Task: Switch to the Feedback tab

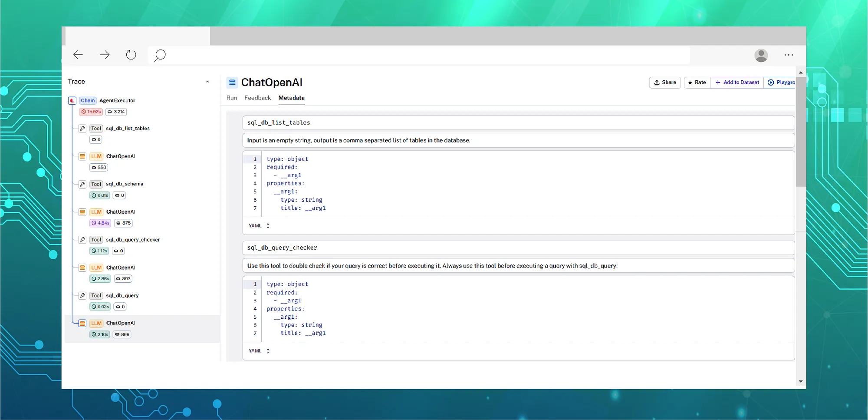Action: pos(257,98)
